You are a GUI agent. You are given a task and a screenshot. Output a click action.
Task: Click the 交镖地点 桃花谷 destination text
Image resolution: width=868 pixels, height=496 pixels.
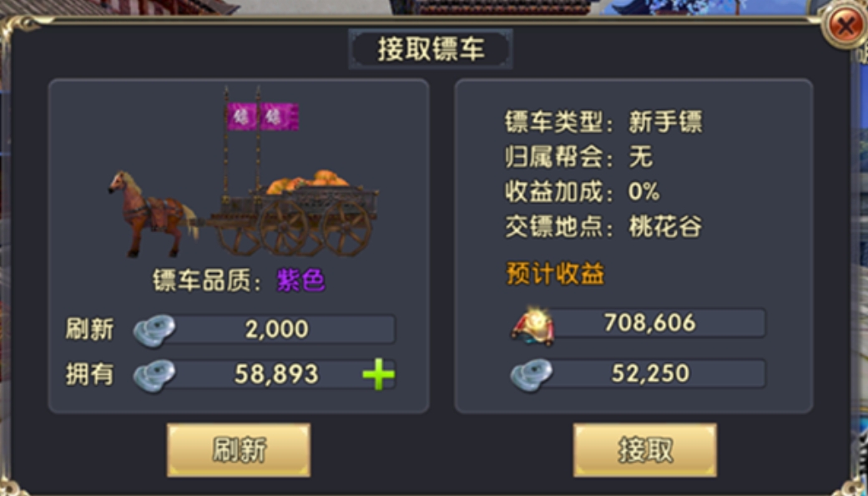pos(603,226)
